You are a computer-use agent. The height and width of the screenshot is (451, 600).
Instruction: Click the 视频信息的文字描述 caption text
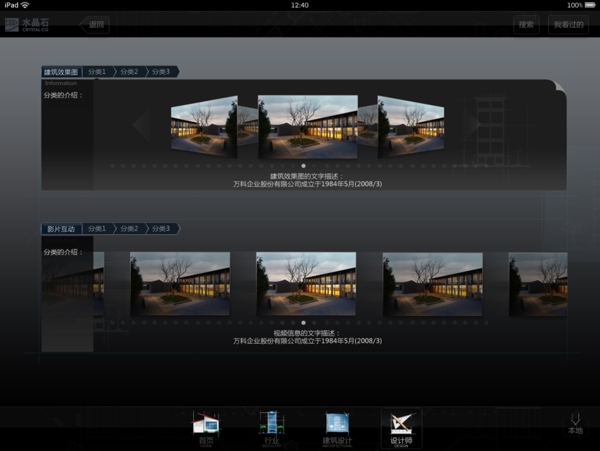(x=307, y=333)
